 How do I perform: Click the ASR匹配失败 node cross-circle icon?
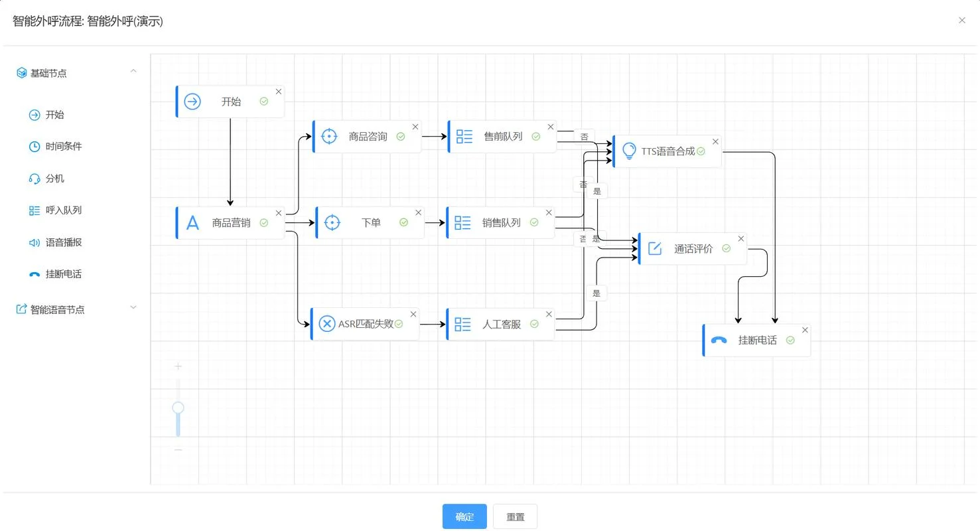pos(327,323)
